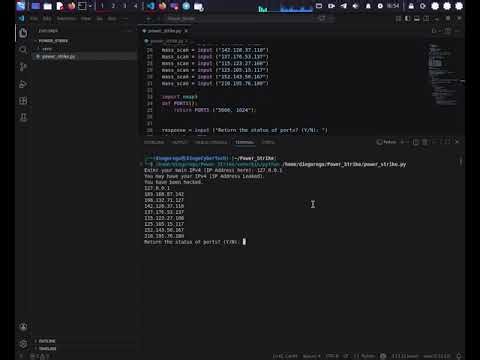
Task: Click power_strike.py in the breadcrumb bar
Action: (x=167, y=41)
